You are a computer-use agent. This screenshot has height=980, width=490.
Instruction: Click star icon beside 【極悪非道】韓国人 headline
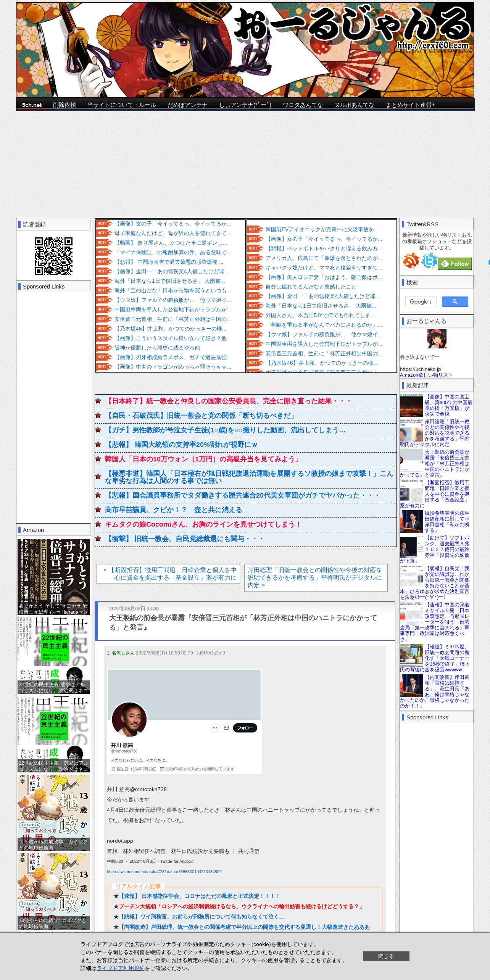(x=98, y=477)
